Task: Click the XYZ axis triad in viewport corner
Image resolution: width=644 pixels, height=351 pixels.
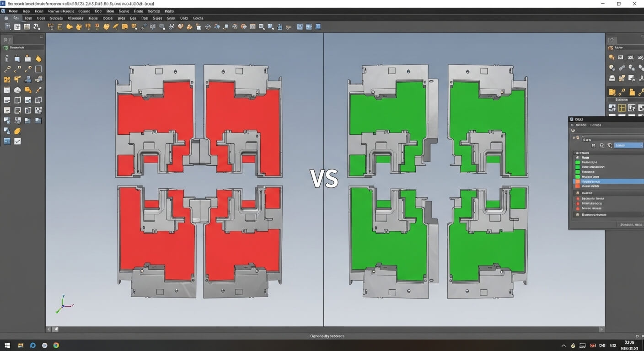Action: (63, 304)
